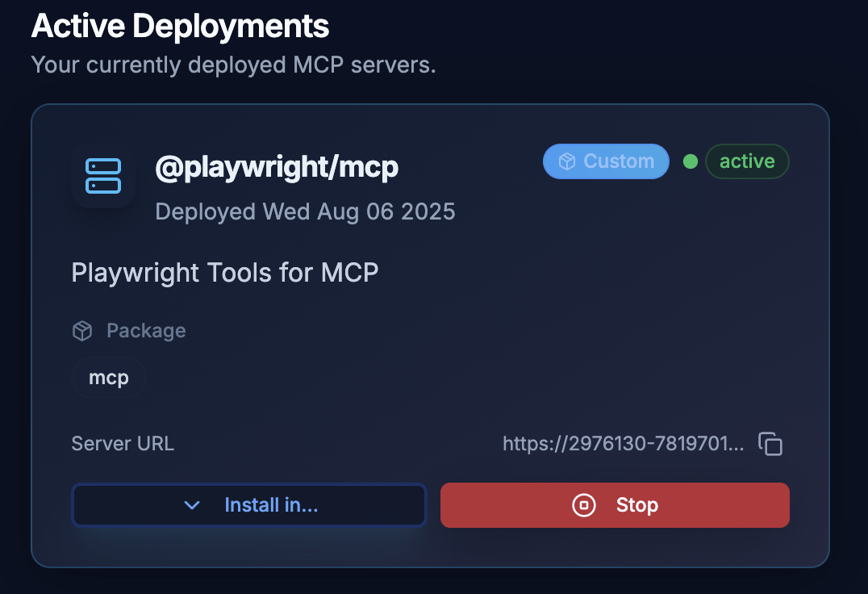Click the stop circle icon in the red button
Image resolution: width=868 pixels, height=594 pixels.
point(583,505)
